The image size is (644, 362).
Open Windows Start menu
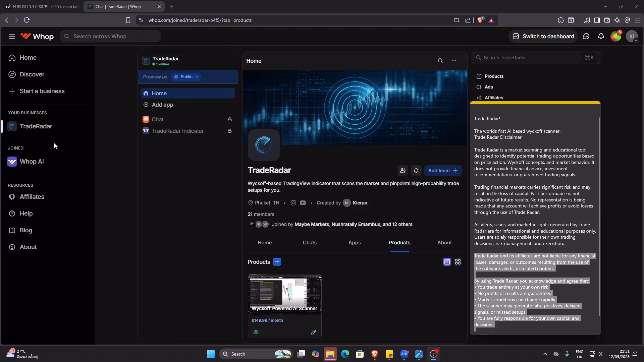pyautogui.click(x=211, y=354)
